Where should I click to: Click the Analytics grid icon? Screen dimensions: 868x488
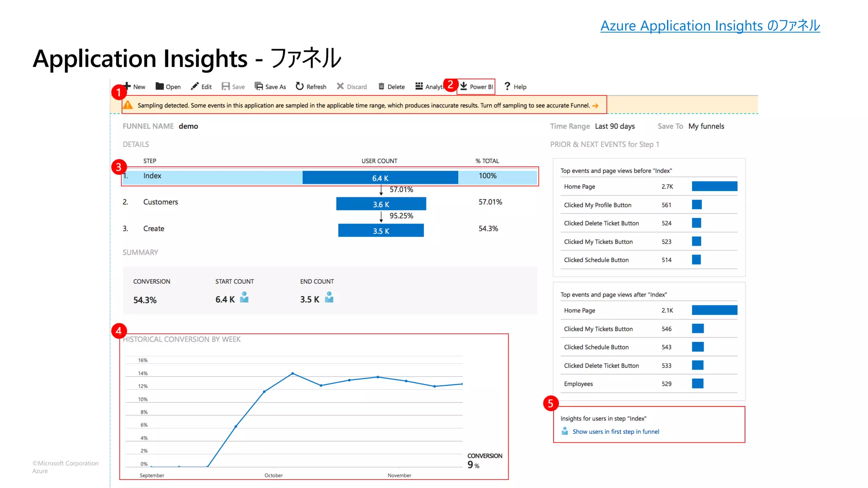419,86
